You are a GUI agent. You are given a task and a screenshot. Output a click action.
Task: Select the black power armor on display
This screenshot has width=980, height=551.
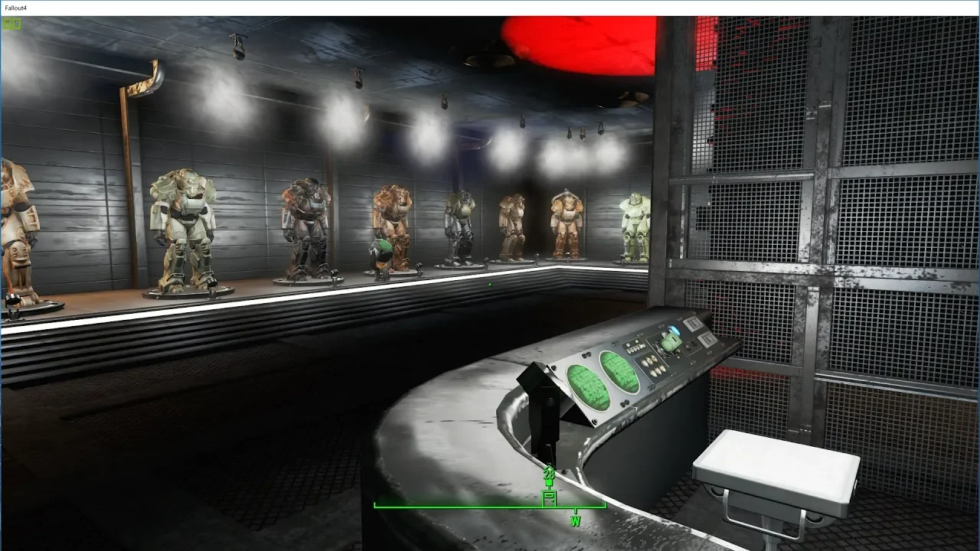pos(307,229)
